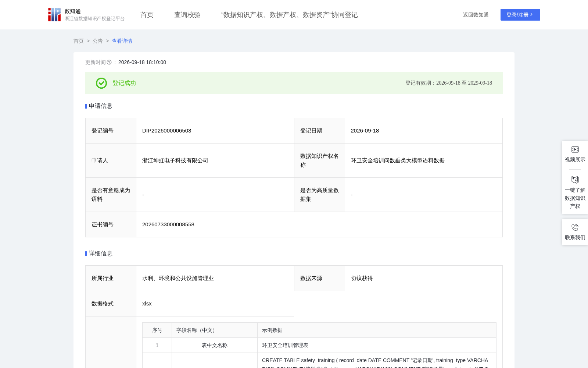Select data format value xlsx

[x=147, y=304]
